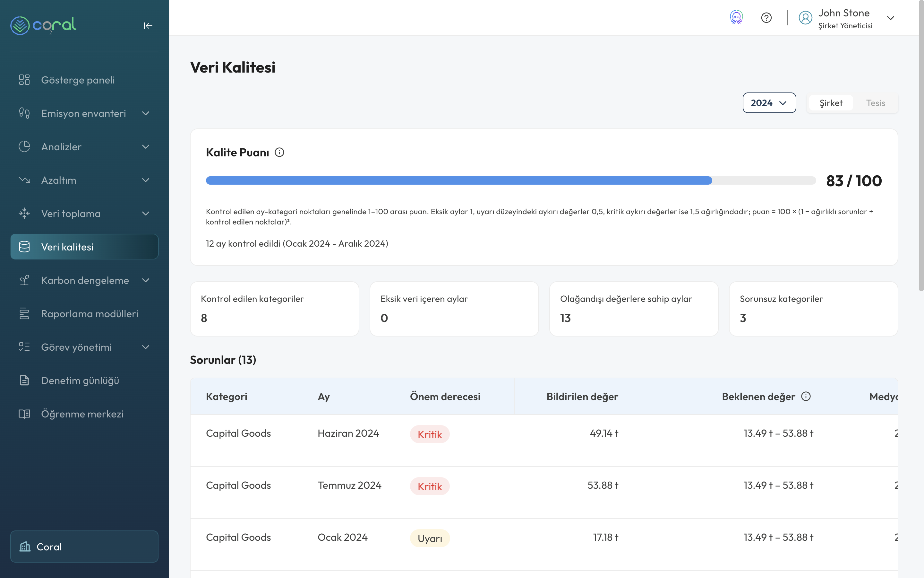Viewport: 924px width, 578px height.
Task: Expand the Emisyon envanteri submenu chevron
Action: [145, 113]
